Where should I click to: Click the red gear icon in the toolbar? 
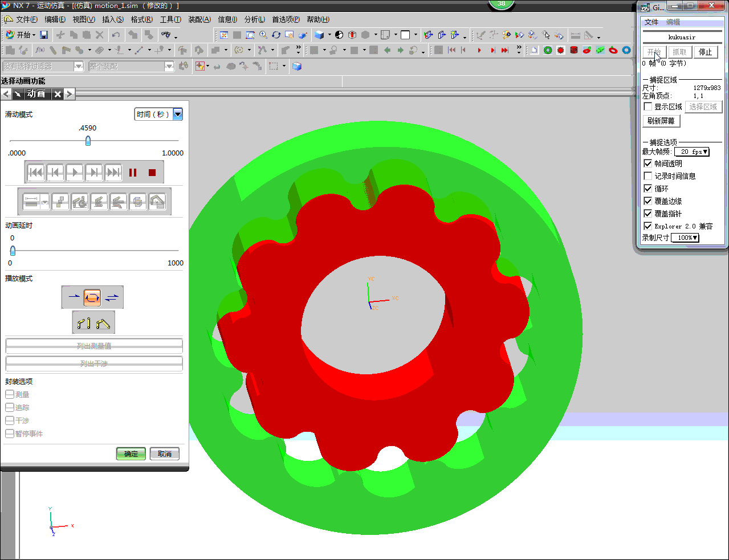click(561, 50)
